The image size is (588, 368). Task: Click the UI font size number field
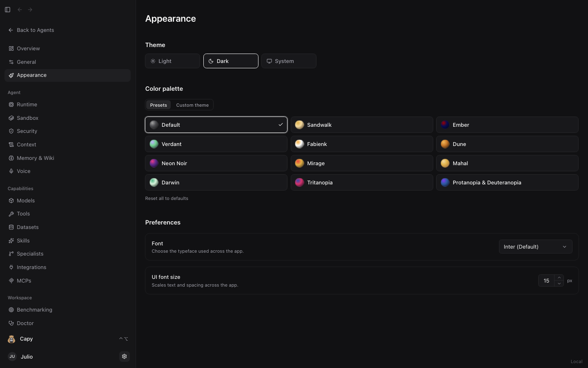pyautogui.click(x=546, y=280)
